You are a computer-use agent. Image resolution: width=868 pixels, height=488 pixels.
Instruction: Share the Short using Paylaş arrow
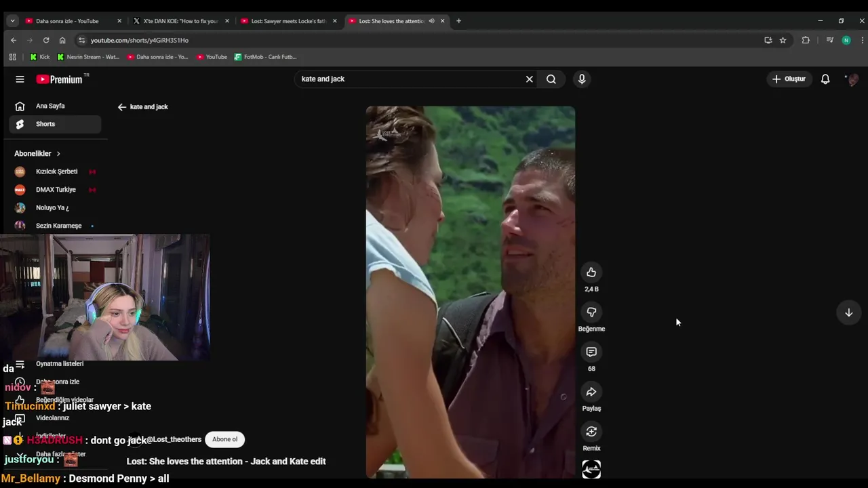[591, 392]
